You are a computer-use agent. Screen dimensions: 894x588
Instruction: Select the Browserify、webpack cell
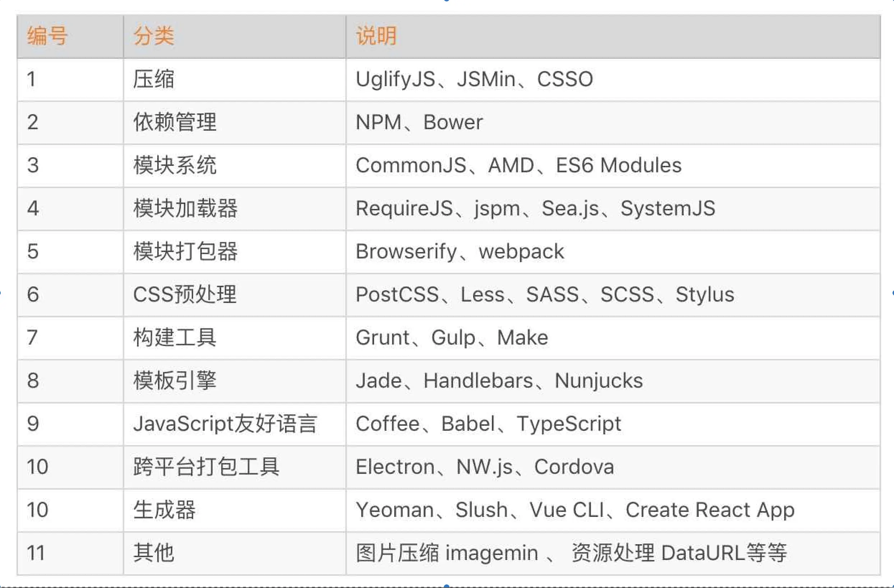pyautogui.click(x=613, y=252)
